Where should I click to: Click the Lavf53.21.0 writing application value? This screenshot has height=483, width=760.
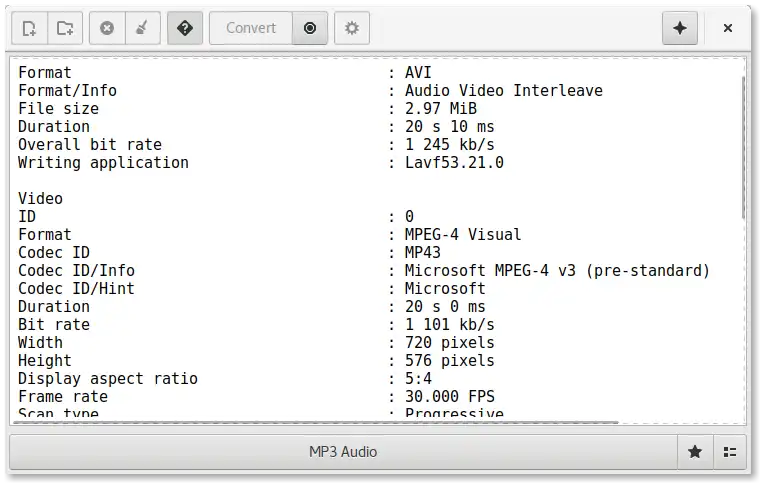pos(454,163)
